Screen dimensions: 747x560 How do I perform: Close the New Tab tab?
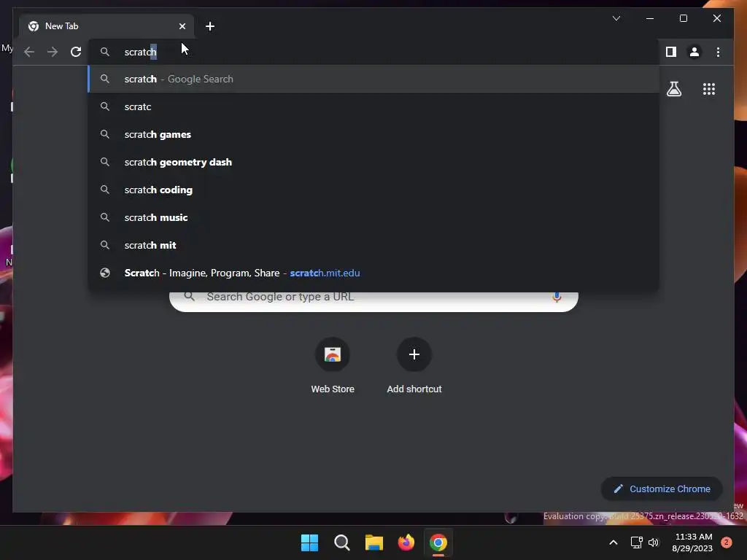click(182, 26)
